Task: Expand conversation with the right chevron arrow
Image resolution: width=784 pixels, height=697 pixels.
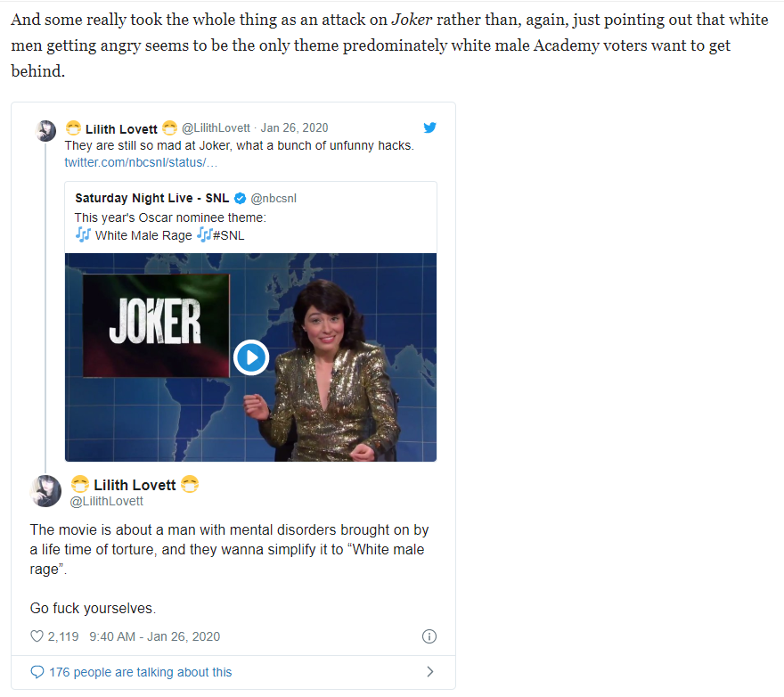Action: pyautogui.click(x=430, y=671)
